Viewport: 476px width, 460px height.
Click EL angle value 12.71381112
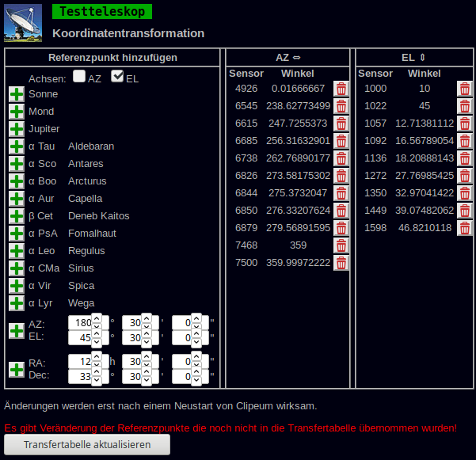[x=425, y=124]
